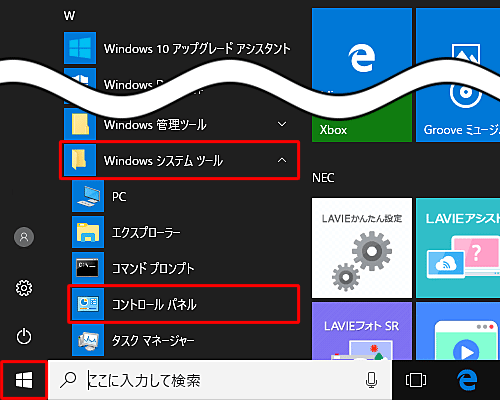This screenshot has width=500, height=400.
Task: Open the power options icon
Action: coord(24,337)
